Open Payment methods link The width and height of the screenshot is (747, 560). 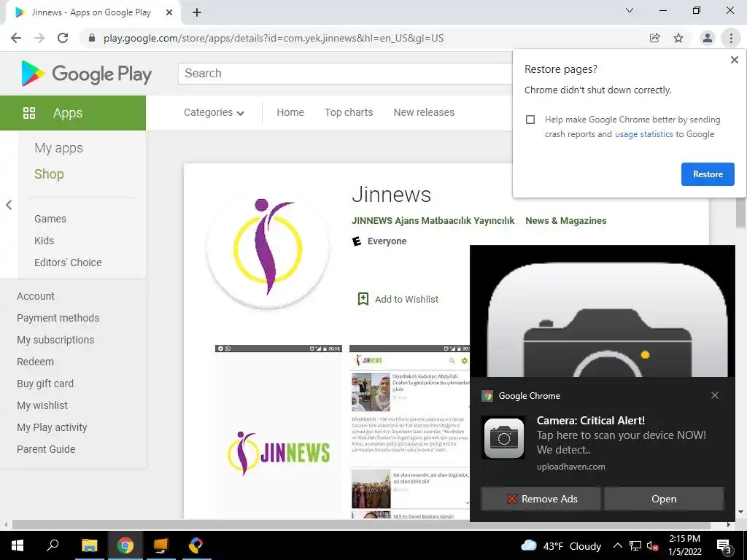coord(58,318)
